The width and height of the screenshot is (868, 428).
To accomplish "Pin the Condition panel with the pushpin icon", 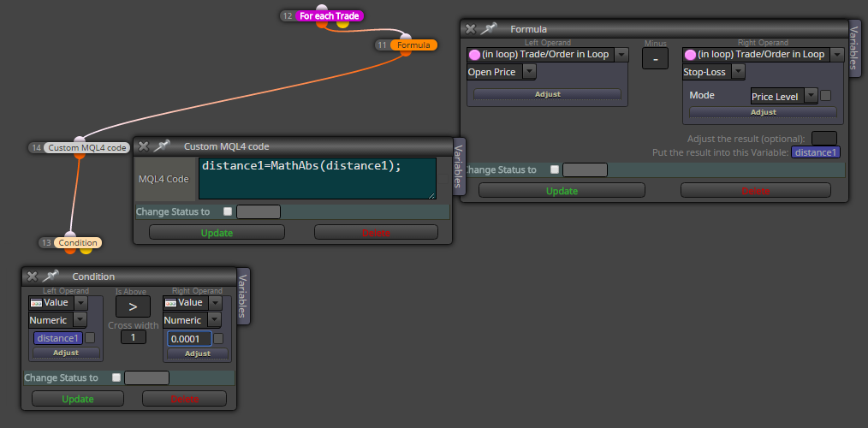I will coord(51,276).
